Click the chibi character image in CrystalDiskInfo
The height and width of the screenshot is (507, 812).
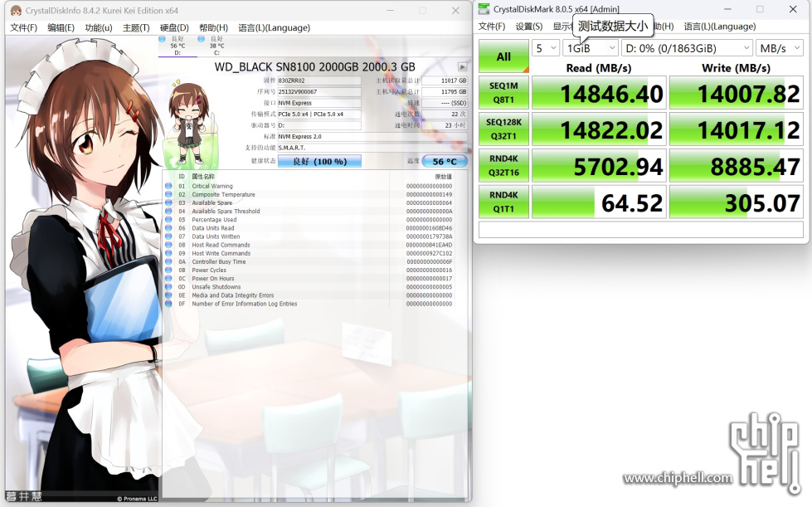(x=190, y=123)
